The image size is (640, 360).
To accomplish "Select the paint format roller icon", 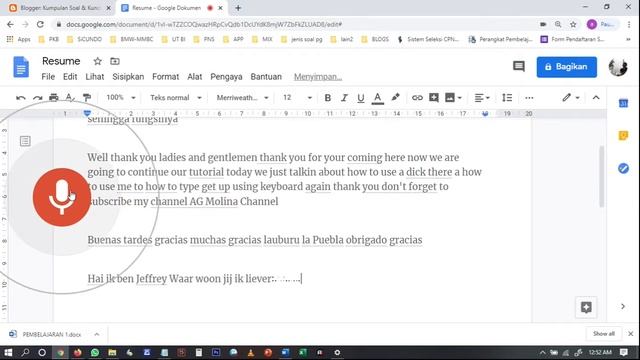I will 87,98.
